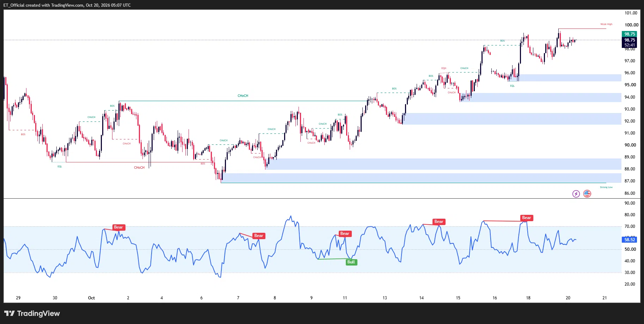Open the TradingView logo at bottom left
Image resolution: width=644 pixels, height=324 pixels.
(x=32, y=313)
